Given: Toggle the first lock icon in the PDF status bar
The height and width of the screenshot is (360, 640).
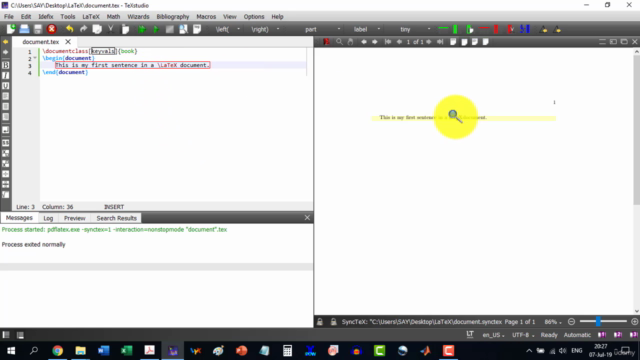Looking at the screenshot, I should point(320,322).
